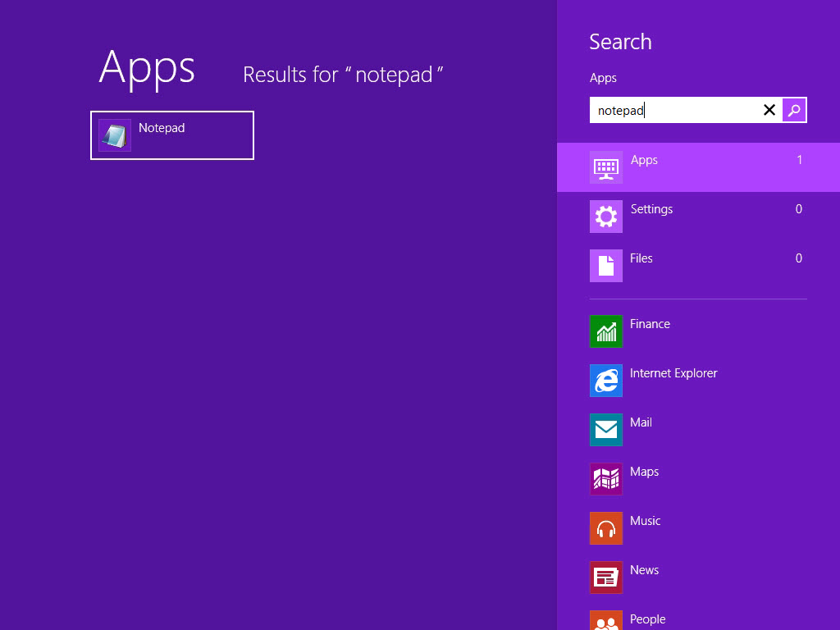The height and width of the screenshot is (630, 840).
Task: Open the Finance app icon
Action: pyautogui.click(x=605, y=331)
